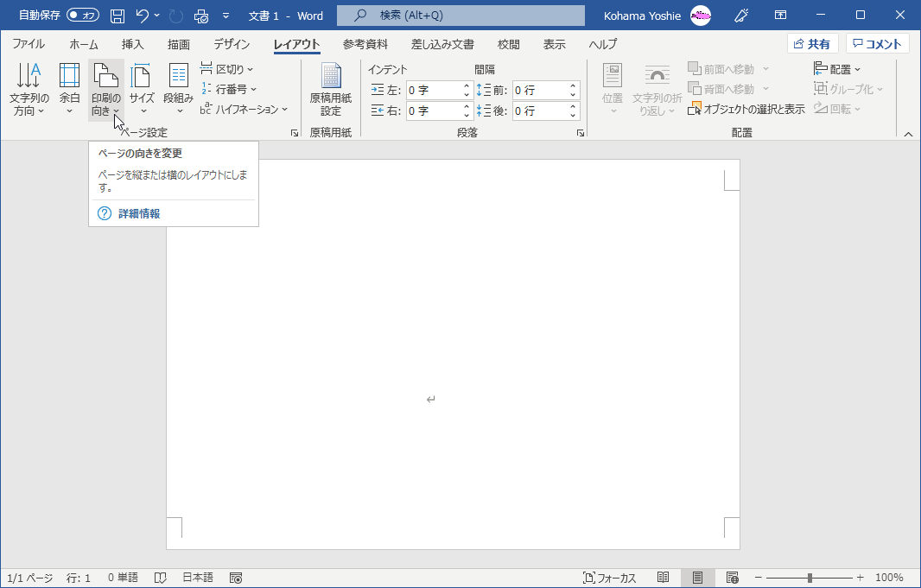Click into the blank document page
The image size is (921, 588).
[453, 355]
